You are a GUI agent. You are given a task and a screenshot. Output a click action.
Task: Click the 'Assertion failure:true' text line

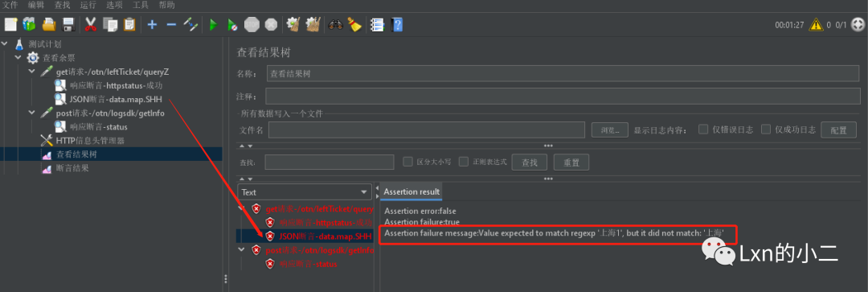click(422, 222)
